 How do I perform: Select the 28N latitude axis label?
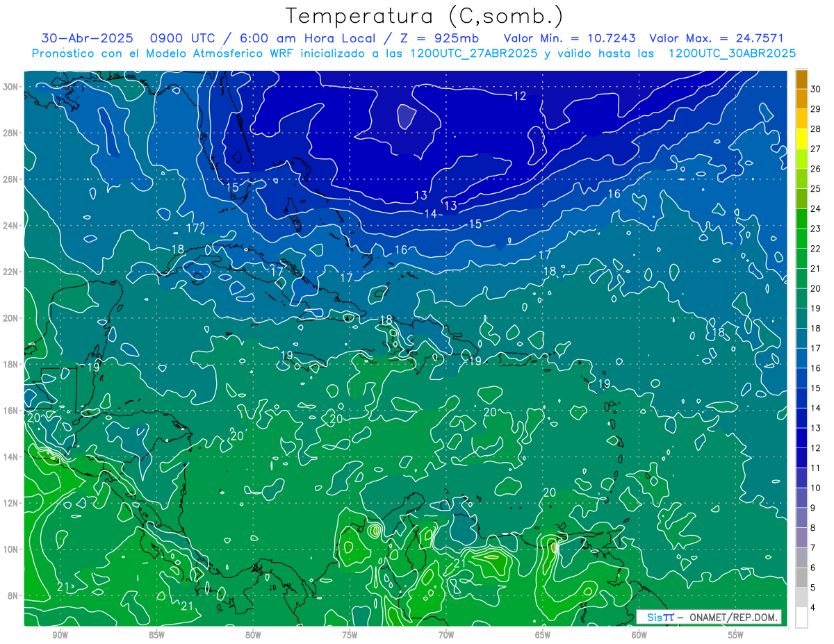point(11,133)
